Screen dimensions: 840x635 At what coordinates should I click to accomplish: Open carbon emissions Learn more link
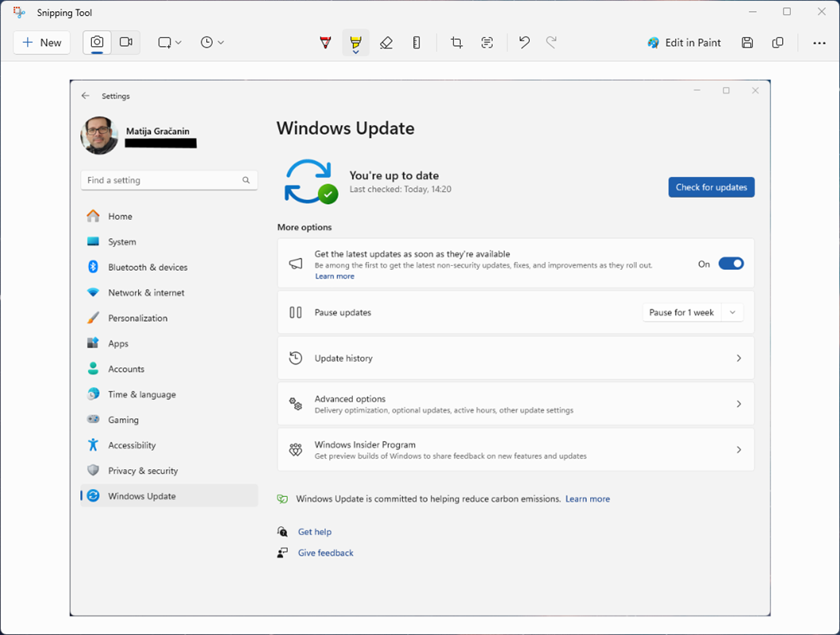click(x=588, y=499)
